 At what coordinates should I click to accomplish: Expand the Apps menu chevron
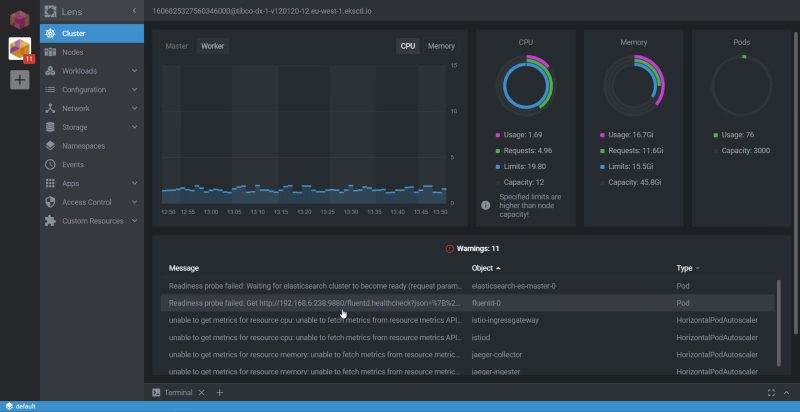(x=134, y=183)
